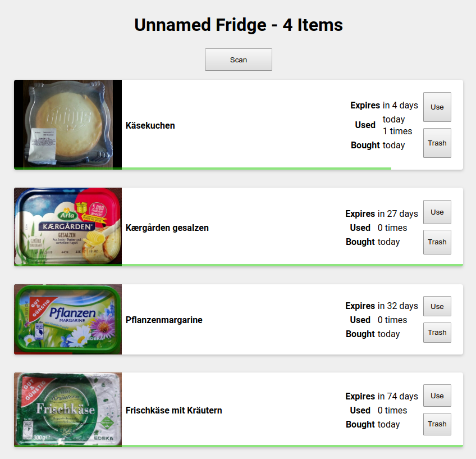View the Kærgården butter thumbnail
This screenshot has height=459, width=476.
pyautogui.click(x=67, y=226)
